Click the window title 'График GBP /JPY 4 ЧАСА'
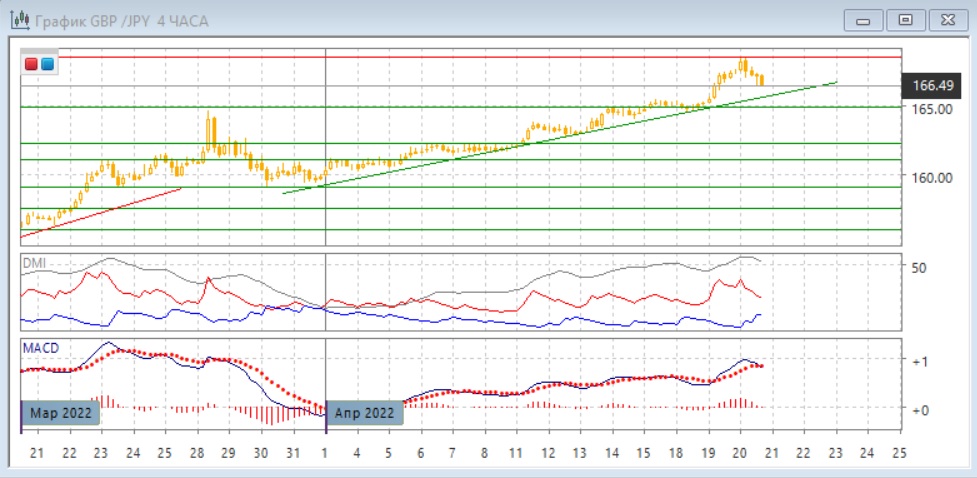977x478 pixels. tap(122, 21)
